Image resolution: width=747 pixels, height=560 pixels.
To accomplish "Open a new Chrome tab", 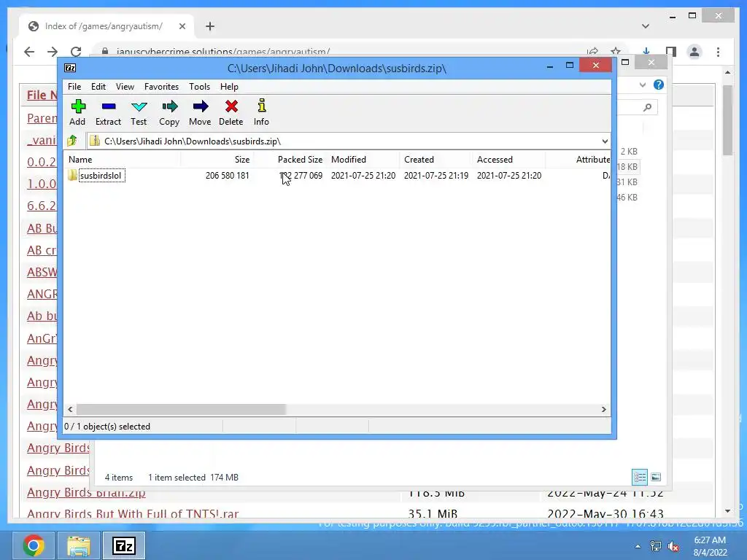I will (x=210, y=26).
